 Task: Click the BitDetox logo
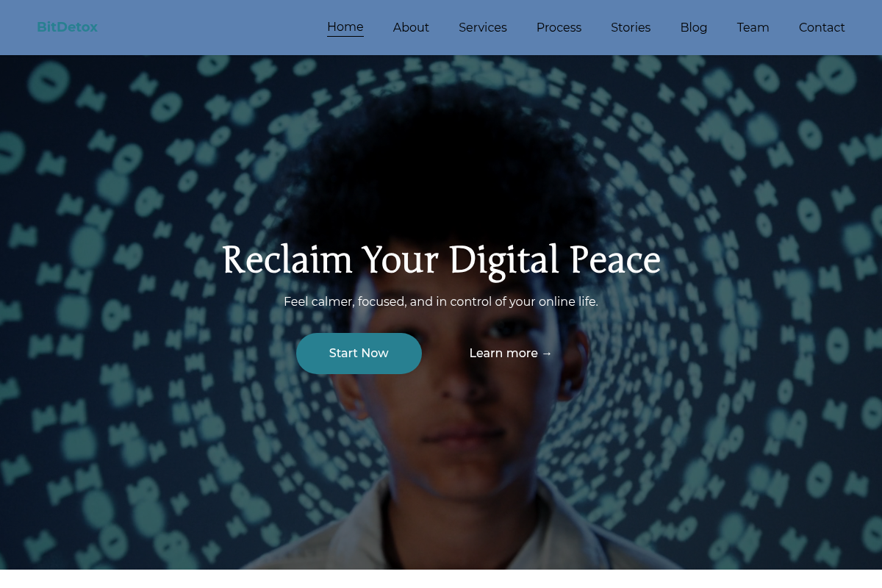pos(67,27)
